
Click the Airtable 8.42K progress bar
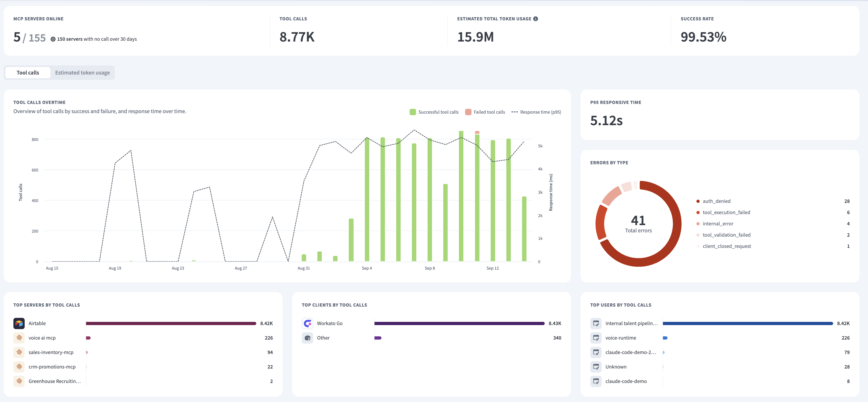pyautogui.click(x=171, y=323)
